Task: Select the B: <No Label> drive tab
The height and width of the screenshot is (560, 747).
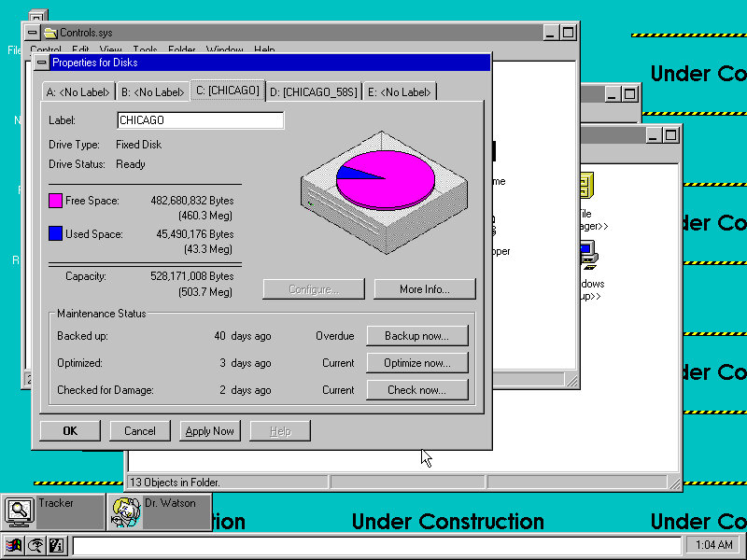Action: (152, 92)
